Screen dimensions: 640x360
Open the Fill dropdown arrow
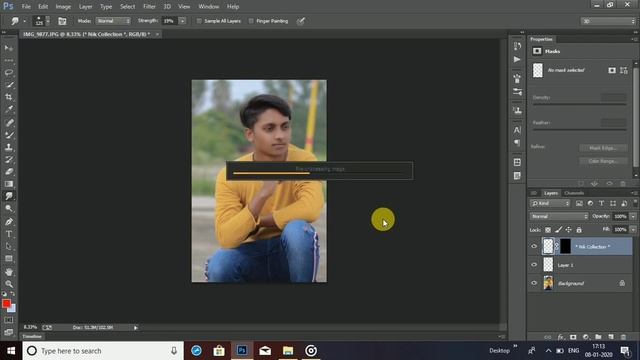coord(633,230)
